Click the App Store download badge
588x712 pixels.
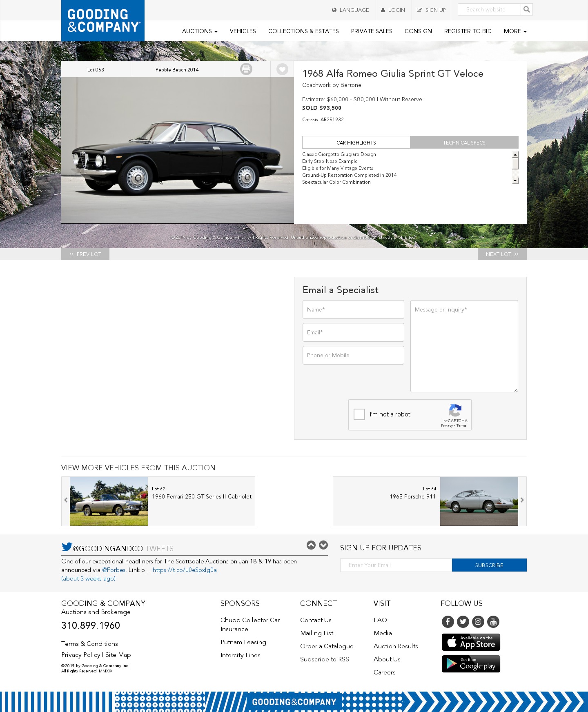point(471,642)
